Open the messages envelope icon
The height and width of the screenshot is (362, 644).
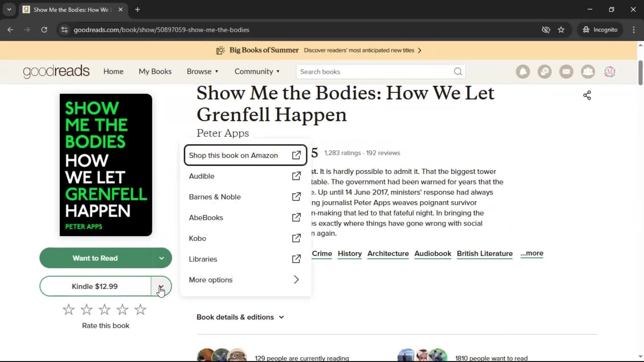click(566, 72)
